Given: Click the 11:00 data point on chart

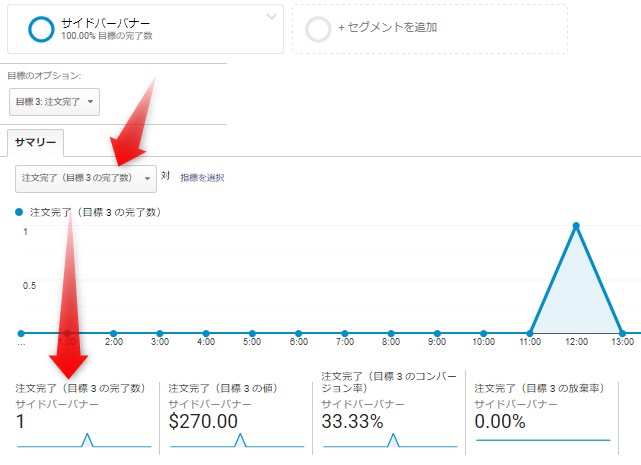Looking at the screenshot, I should click(530, 333).
